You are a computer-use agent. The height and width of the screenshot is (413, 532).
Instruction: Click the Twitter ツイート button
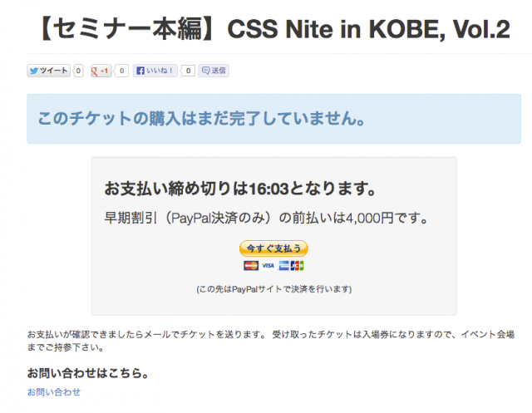coord(49,71)
